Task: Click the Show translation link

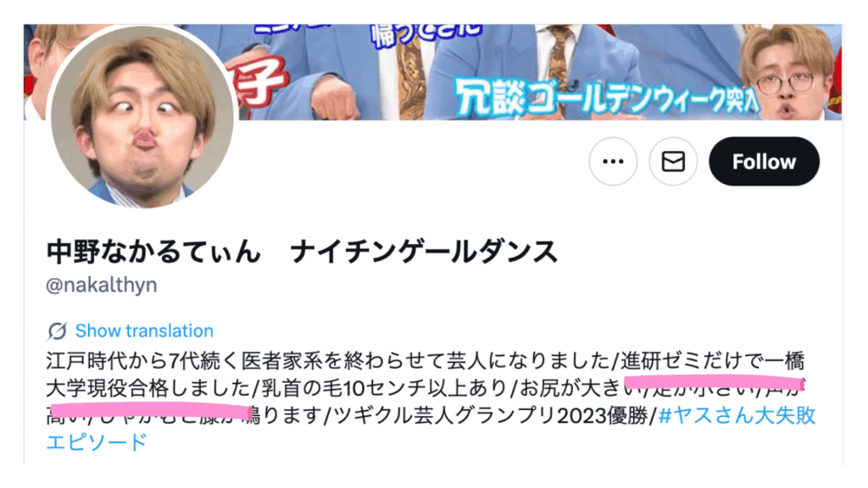Action: click(144, 331)
